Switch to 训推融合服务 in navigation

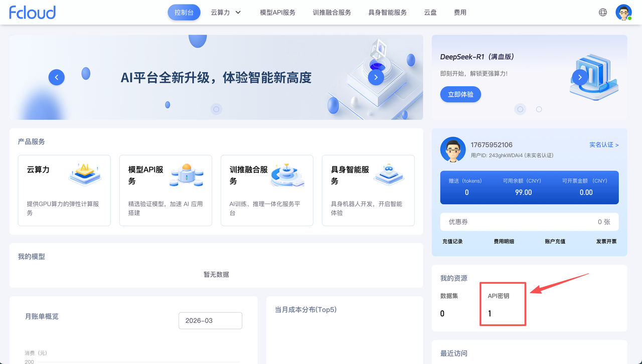coord(332,13)
